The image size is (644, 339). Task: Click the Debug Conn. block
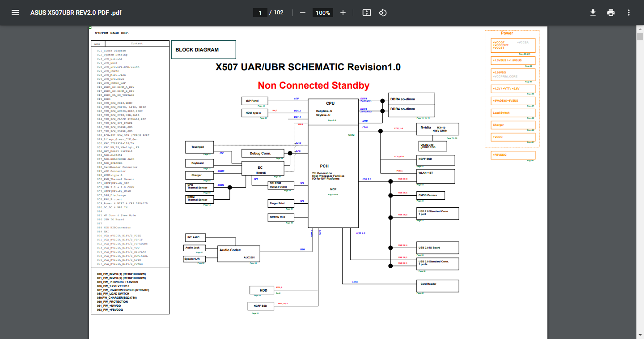pos(263,153)
